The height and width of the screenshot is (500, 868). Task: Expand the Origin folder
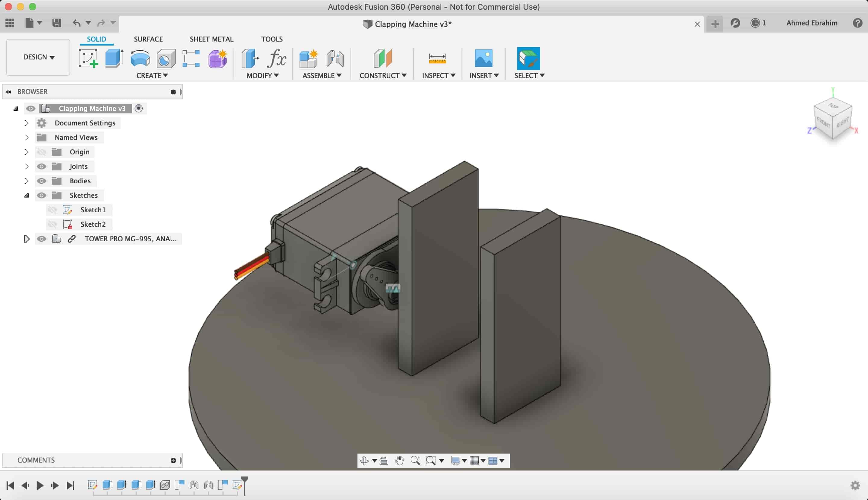(x=27, y=152)
